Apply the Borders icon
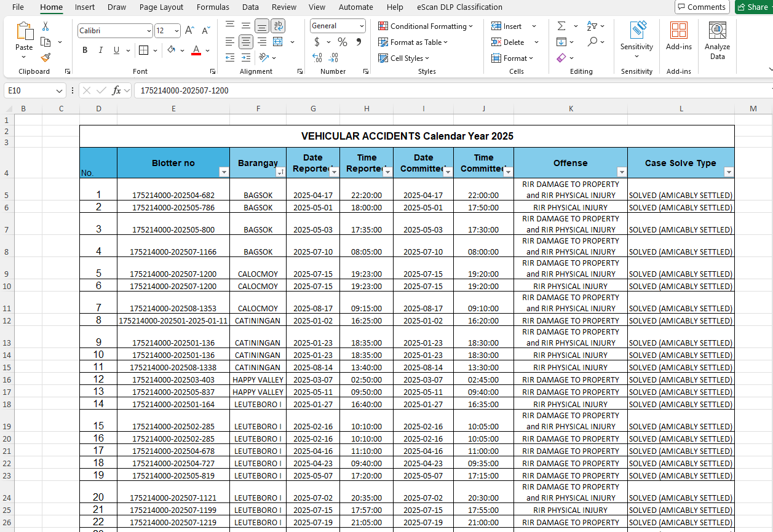Viewport: 773px width, 532px height. (143, 50)
